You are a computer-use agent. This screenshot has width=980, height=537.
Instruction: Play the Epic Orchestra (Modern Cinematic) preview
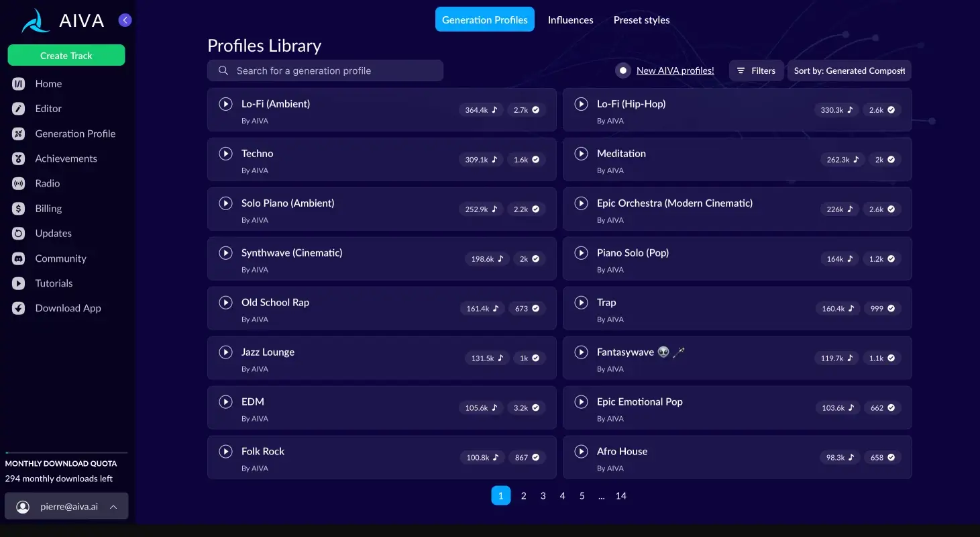pos(582,203)
